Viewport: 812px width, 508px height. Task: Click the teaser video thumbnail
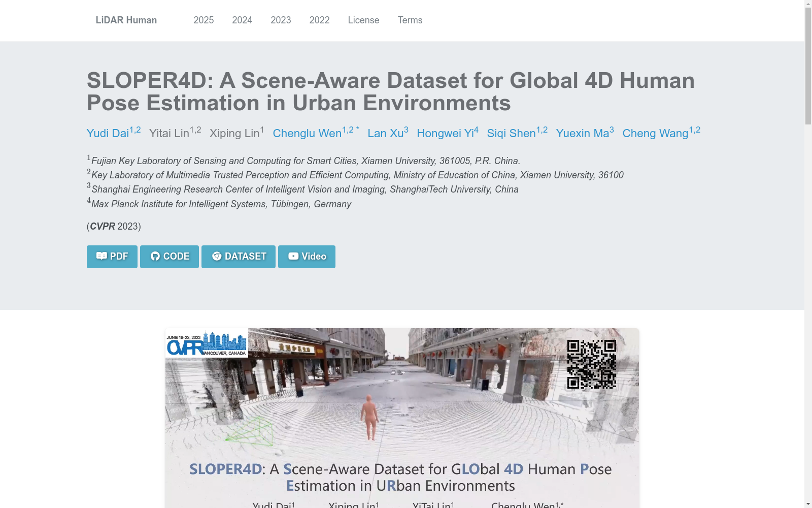402,418
